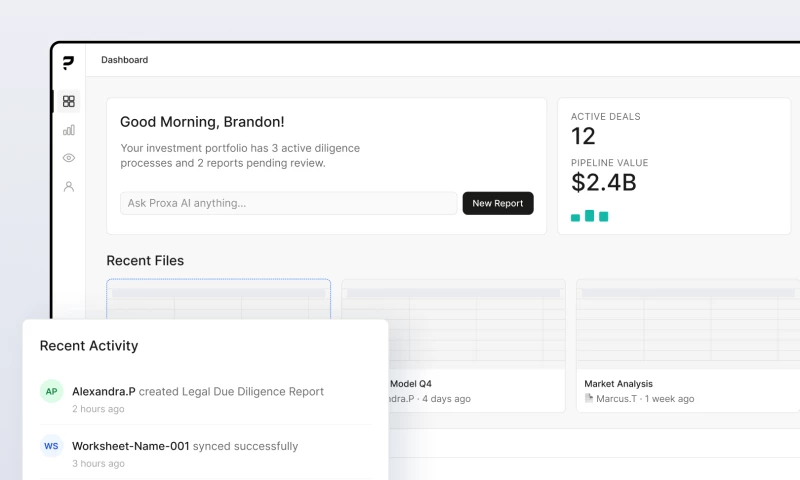Image resolution: width=800 pixels, height=480 pixels.
Task: Select the Dashboard header title
Action: (124, 60)
